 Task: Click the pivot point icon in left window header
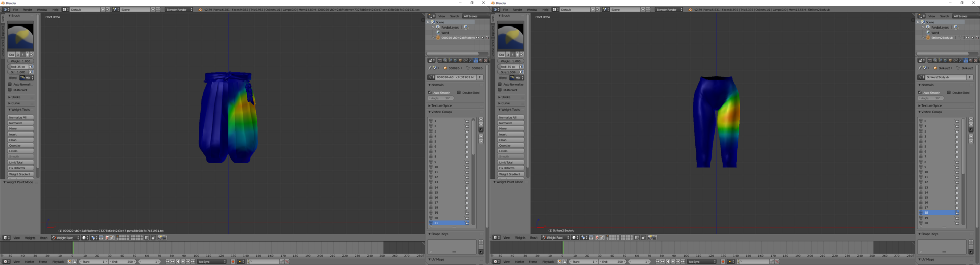tap(94, 237)
